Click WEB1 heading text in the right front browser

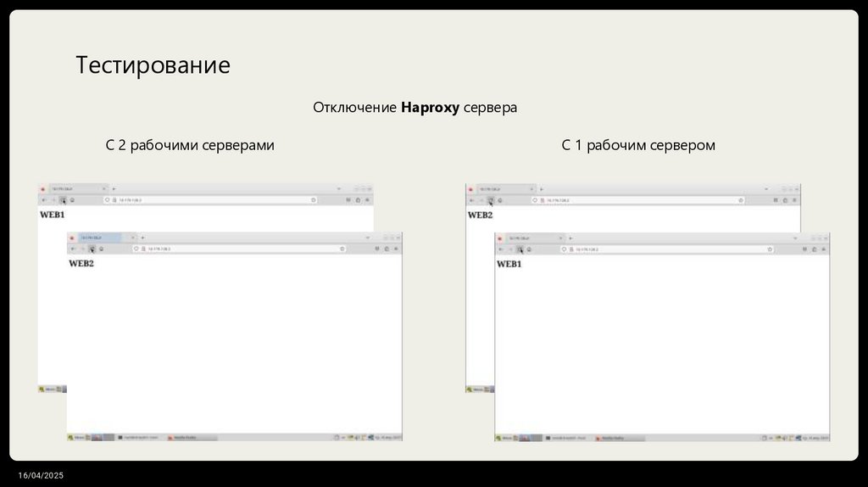[509, 264]
